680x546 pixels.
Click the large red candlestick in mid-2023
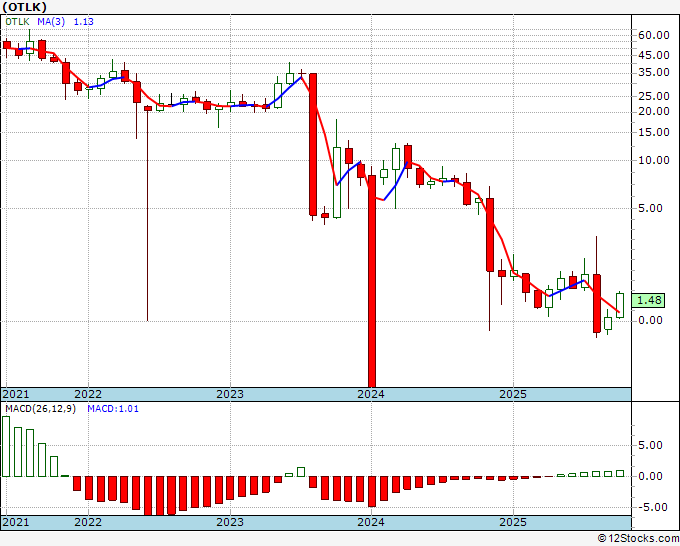point(313,144)
